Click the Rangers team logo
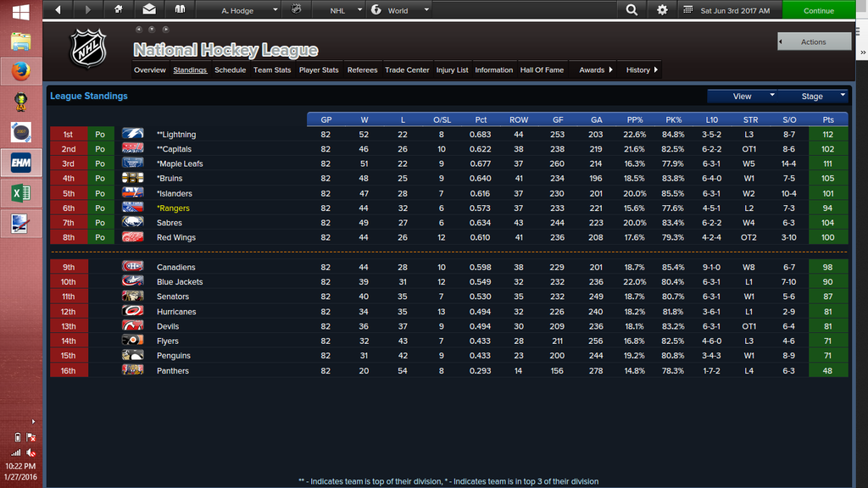Screen dimensions: 868x488 point(133,208)
